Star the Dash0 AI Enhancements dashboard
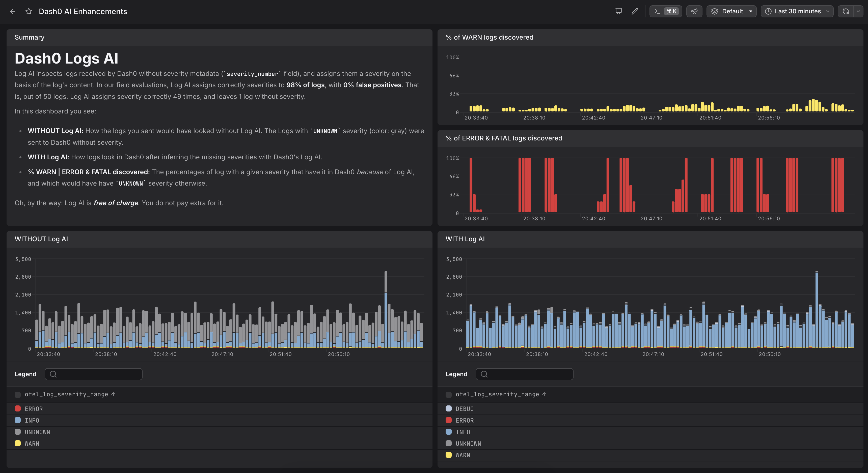This screenshot has width=868, height=473. [x=29, y=11]
